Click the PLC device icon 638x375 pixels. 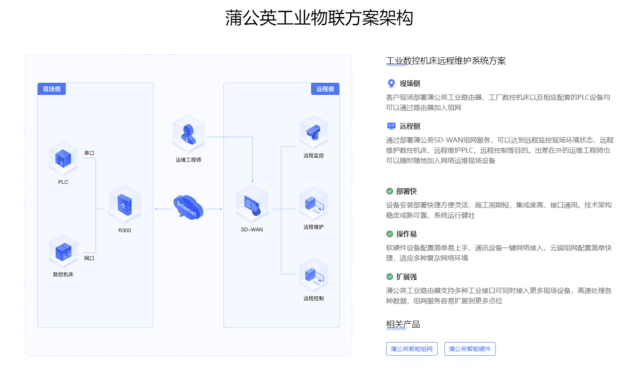(63, 159)
